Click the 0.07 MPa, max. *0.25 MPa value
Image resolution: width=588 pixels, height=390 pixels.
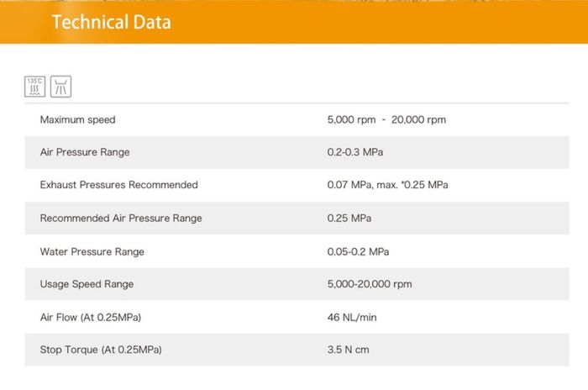coord(387,185)
